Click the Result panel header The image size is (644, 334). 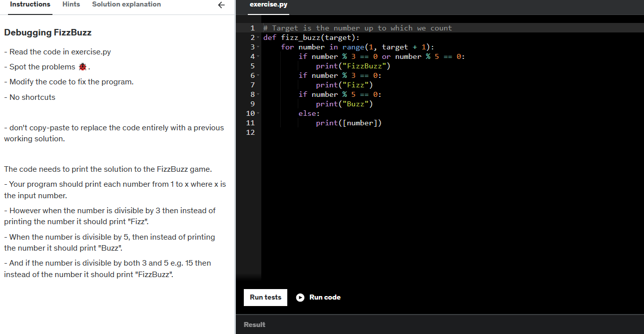(x=254, y=325)
